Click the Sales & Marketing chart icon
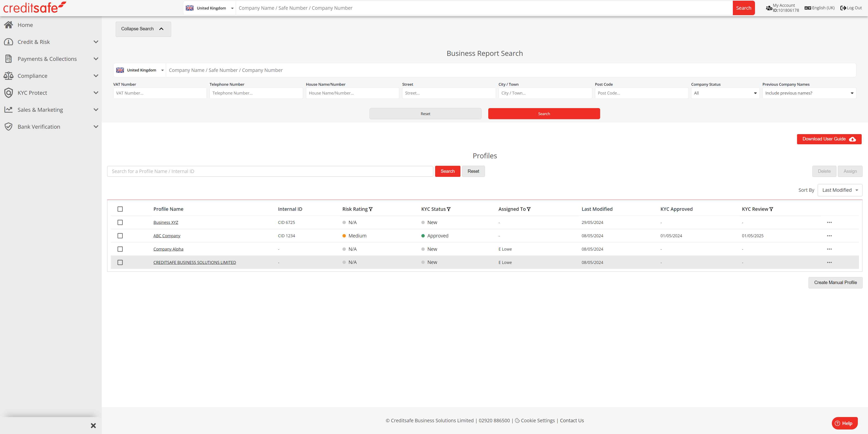The image size is (868, 434). point(9,110)
